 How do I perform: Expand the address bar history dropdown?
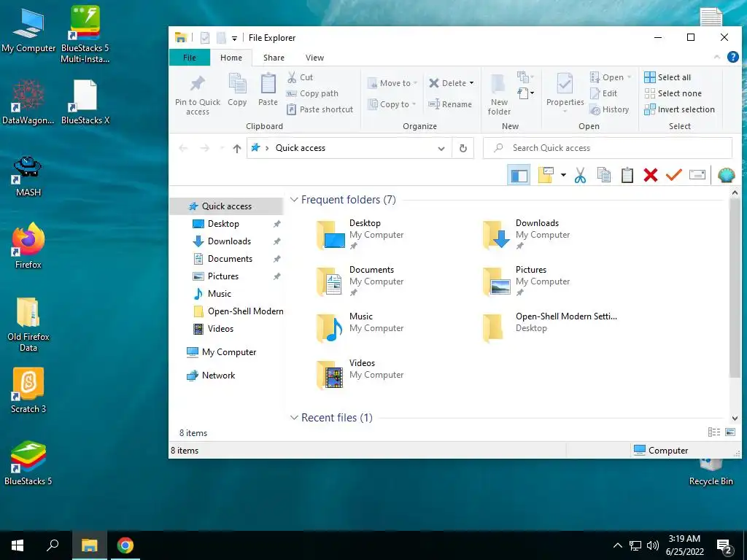coord(441,149)
